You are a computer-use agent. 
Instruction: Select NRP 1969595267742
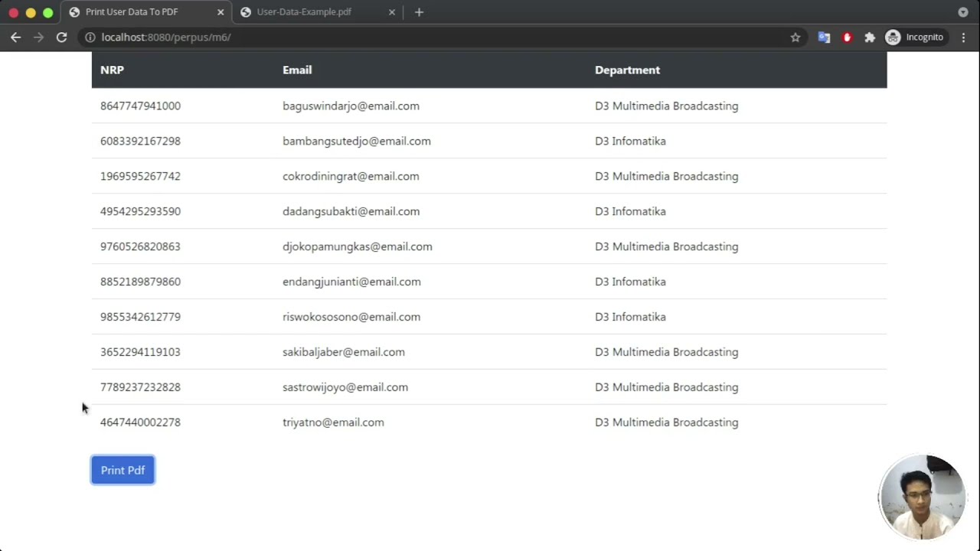[140, 176]
